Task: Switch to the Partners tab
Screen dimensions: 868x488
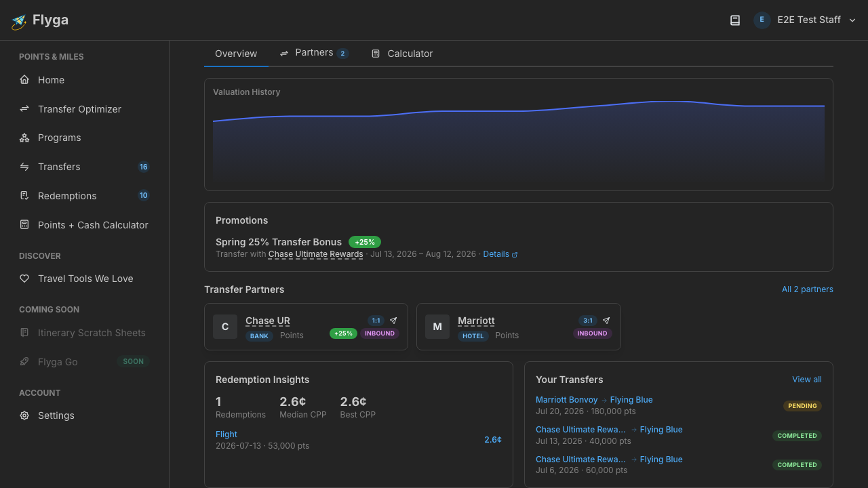Action: click(314, 53)
